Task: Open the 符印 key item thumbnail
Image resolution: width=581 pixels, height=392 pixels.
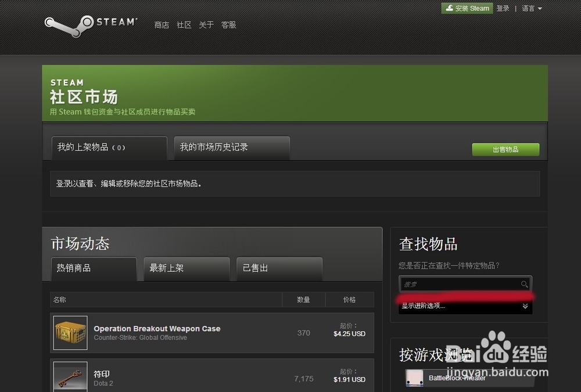Action: coord(70,377)
